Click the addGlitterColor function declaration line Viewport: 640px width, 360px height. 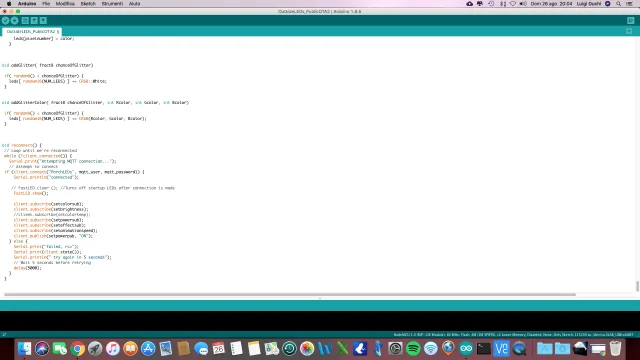(95, 102)
